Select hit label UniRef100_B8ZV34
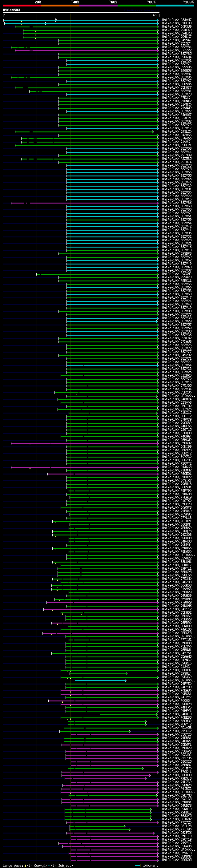The height and width of the screenshot is (868, 197). 177,389
